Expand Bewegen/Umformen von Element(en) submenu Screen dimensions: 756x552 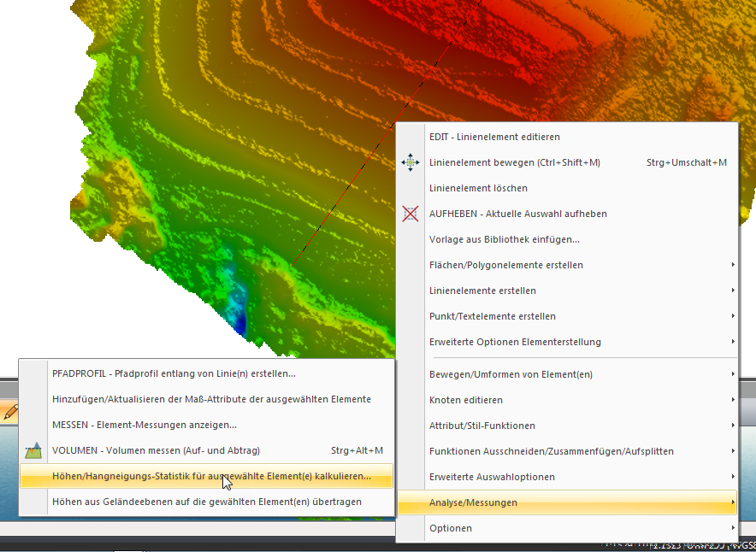pyautogui.click(x=567, y=374)
